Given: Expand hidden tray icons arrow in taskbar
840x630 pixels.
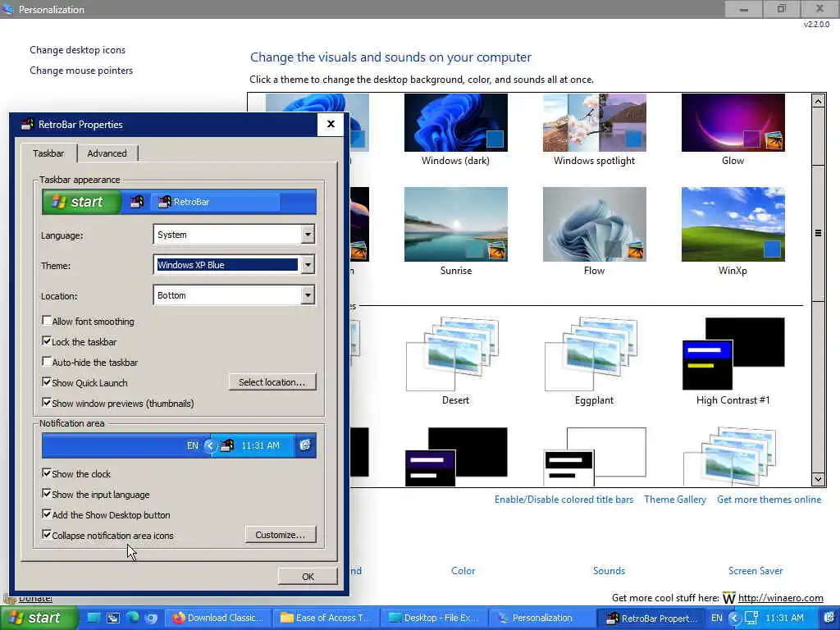Looking at the screenshot, I should click(734, 619).
